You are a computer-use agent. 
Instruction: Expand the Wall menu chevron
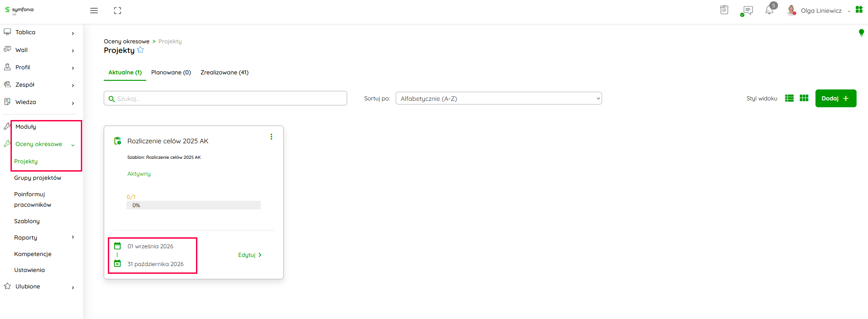tap(73, 50)
